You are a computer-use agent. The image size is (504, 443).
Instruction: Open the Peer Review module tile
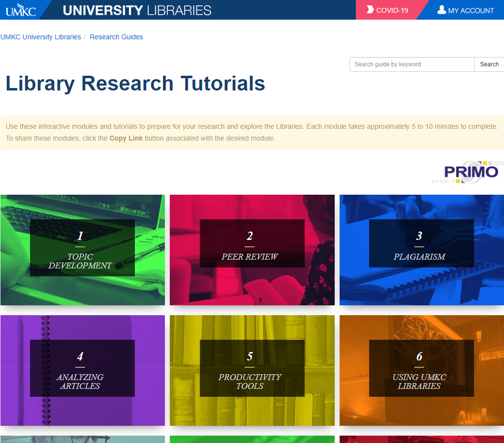click(252, 250)
